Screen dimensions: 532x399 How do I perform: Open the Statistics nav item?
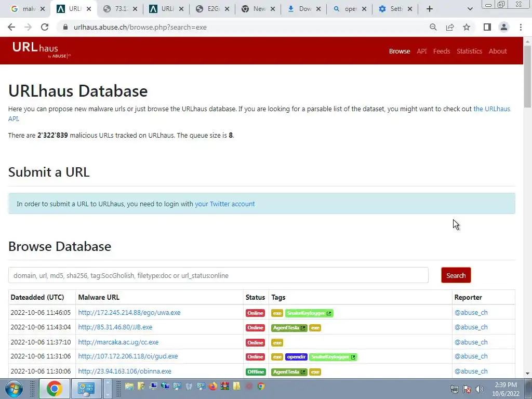pyautogui.click(x=469, y=51)
